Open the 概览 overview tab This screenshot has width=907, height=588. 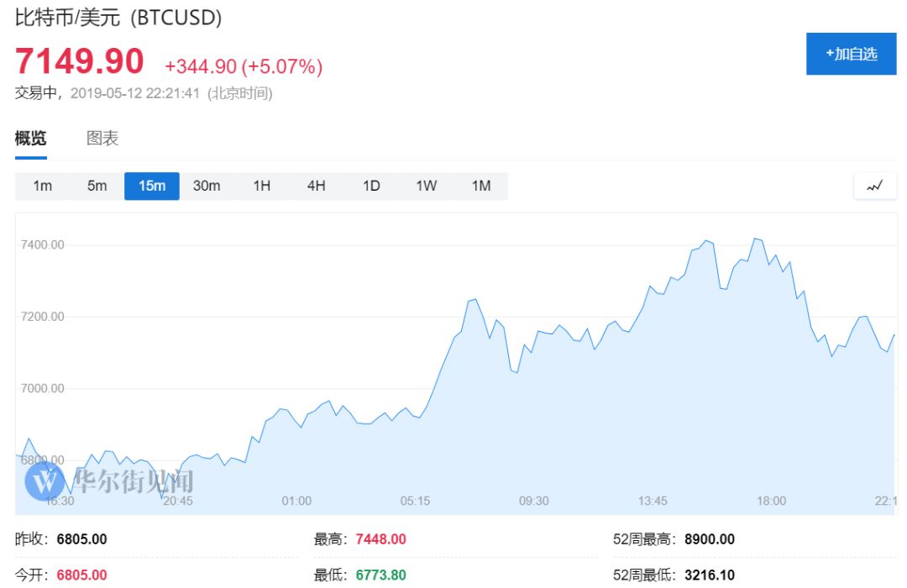[x=31, y=139]
